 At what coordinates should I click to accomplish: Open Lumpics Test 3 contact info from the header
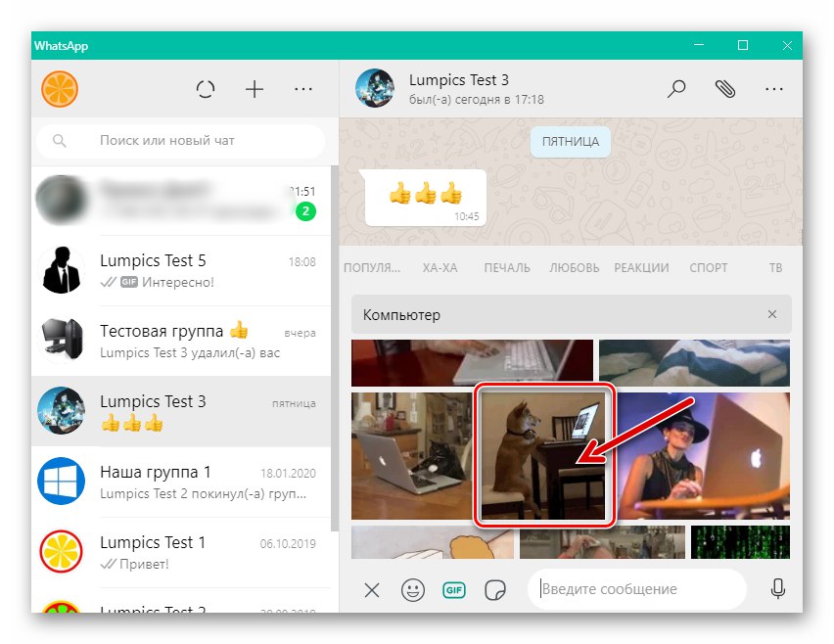(x=459, y=89)
